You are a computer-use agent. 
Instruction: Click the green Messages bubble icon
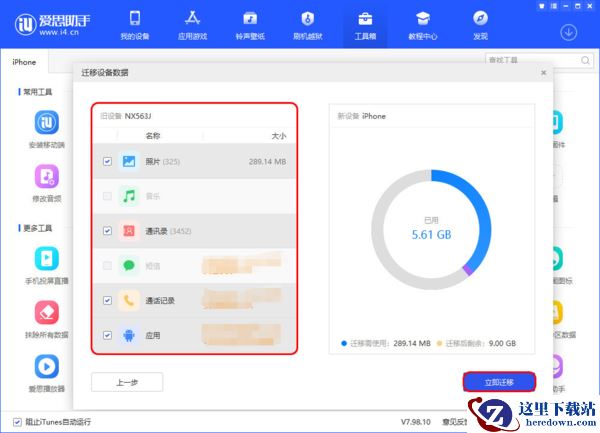point(129,265)
